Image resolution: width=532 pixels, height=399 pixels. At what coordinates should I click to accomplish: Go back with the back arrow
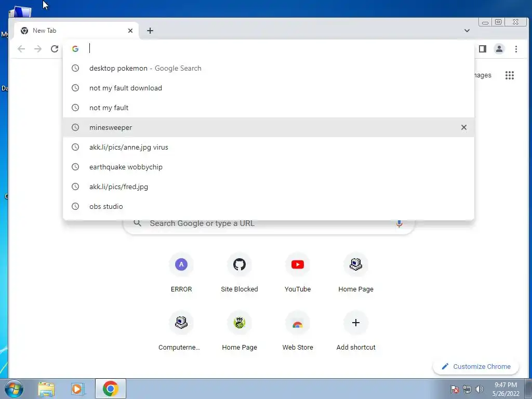[21, 49]
